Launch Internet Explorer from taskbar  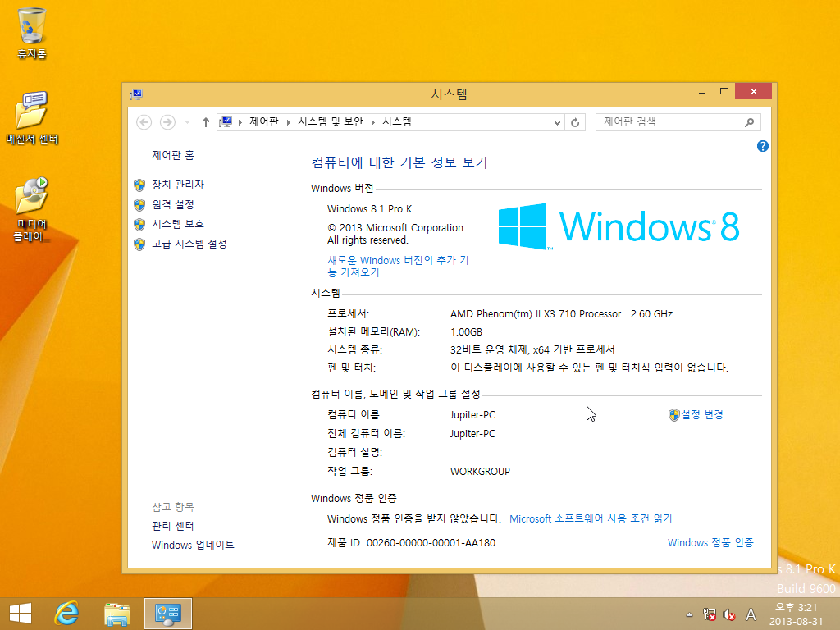click(x=67, y=614)
